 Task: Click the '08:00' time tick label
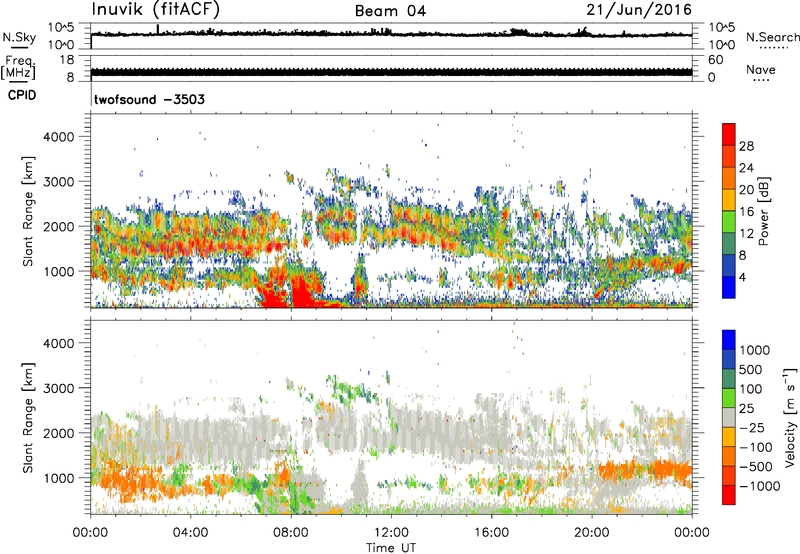(291, 533)
